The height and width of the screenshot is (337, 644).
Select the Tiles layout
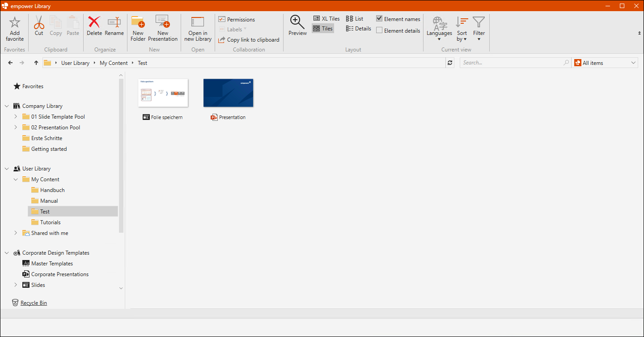pyautogui.click(x=323, y=29)
